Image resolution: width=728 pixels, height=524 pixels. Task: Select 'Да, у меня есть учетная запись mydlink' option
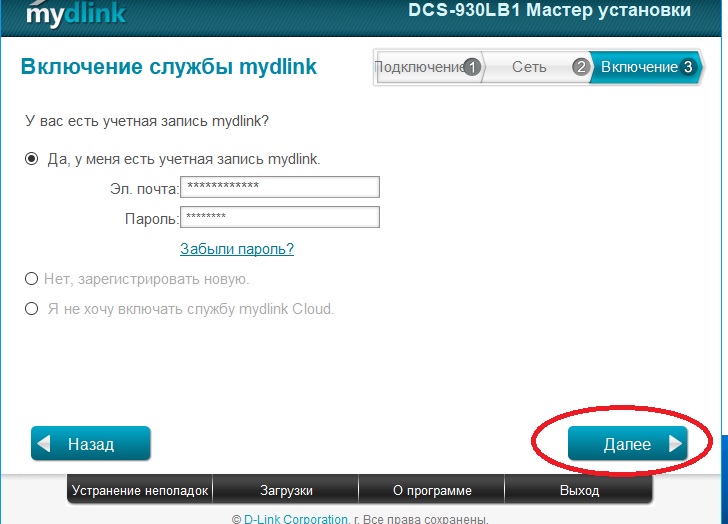[x=32, y=159]
